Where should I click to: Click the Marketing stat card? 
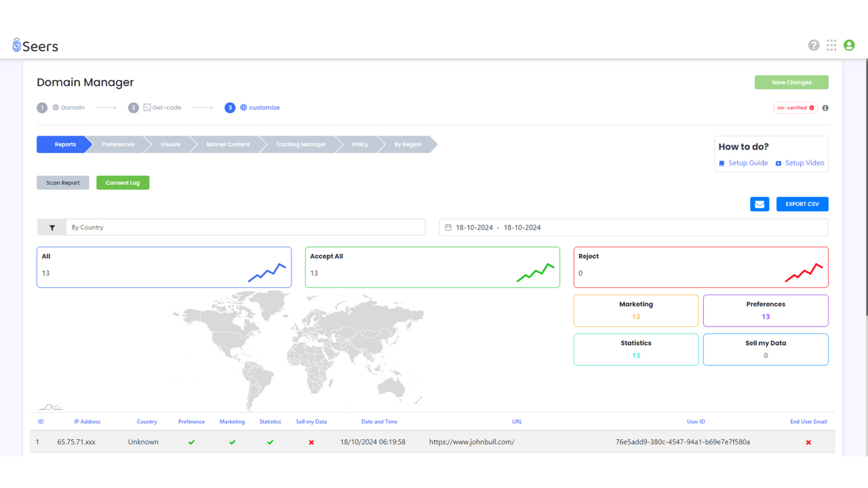pos(636,310)
